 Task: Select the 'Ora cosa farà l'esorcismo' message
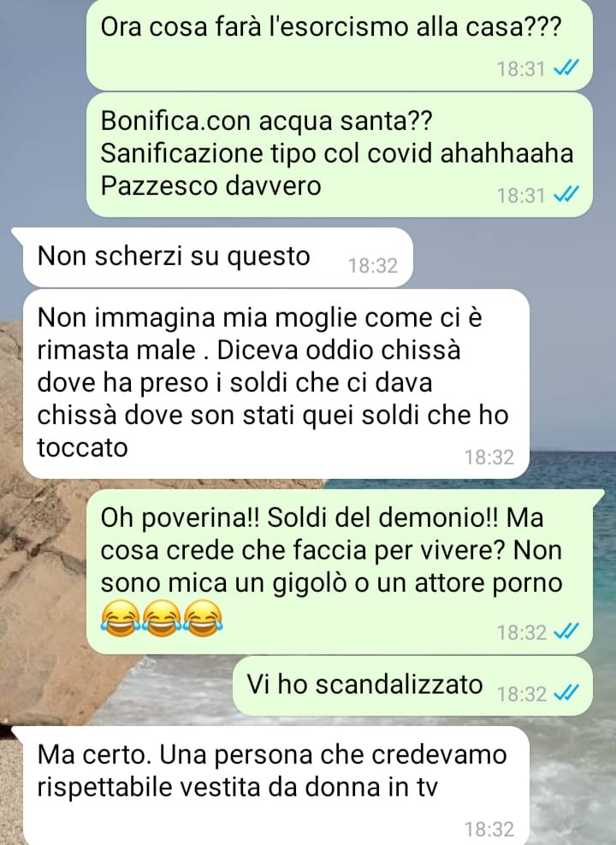tap(340, 44)
